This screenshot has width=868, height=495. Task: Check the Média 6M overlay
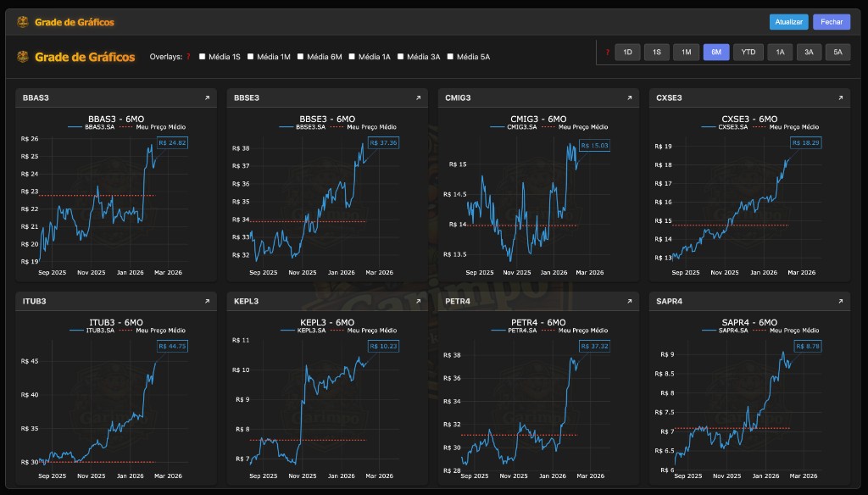pos(298,58)
